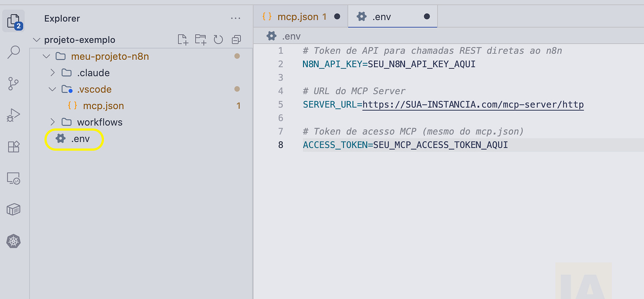Click line number 6 in gutter
The height and width of the screenshot is (299, 644).
coord(280,118)
